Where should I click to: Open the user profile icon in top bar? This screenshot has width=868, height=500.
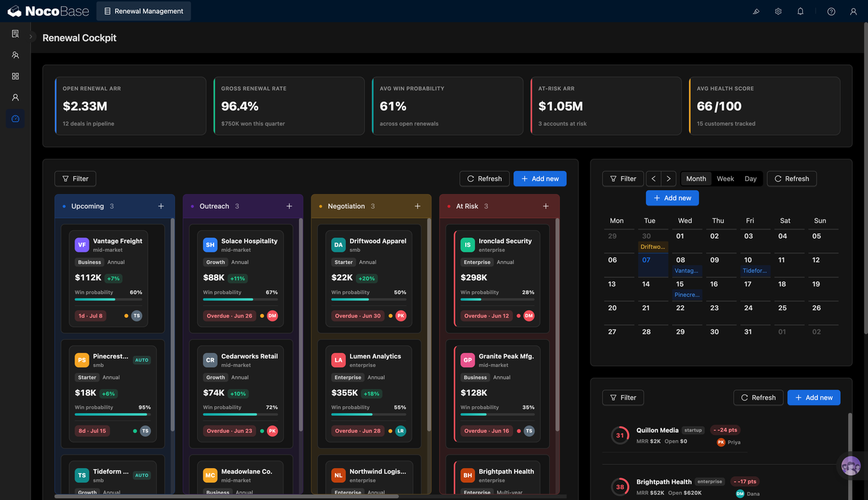click(x=853, y=12)
